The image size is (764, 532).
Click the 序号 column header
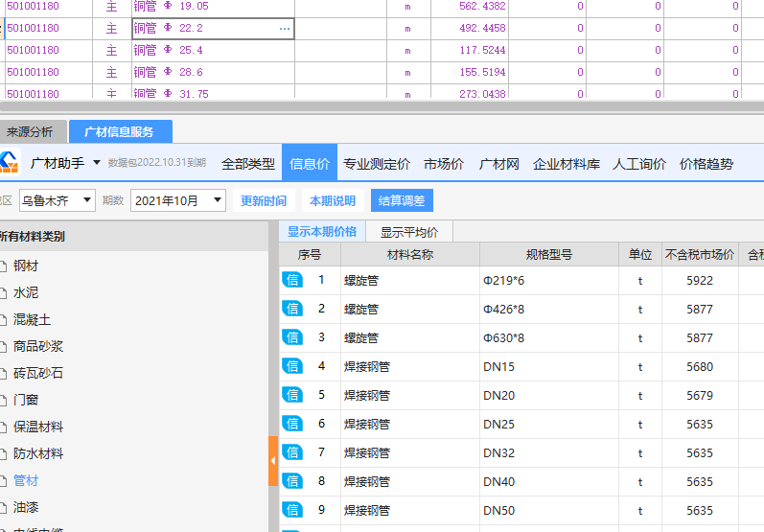coord(310,254)
